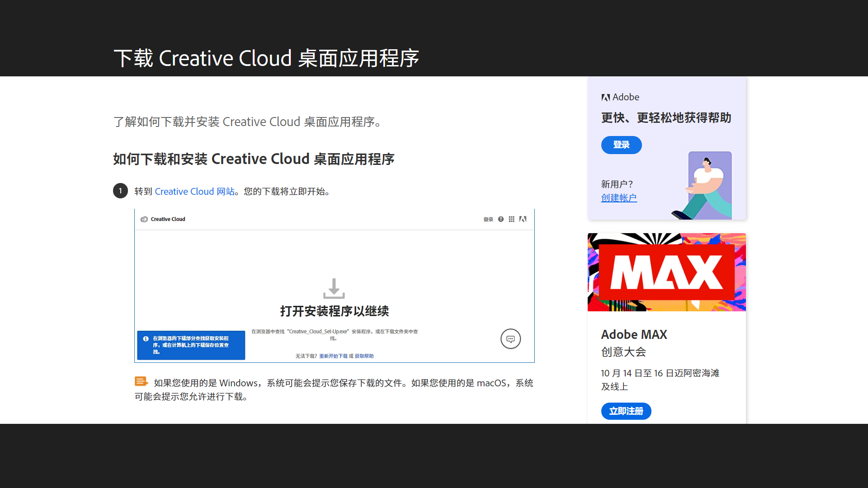Click the 登录 link inside the screenshot header

coord(488,219)
